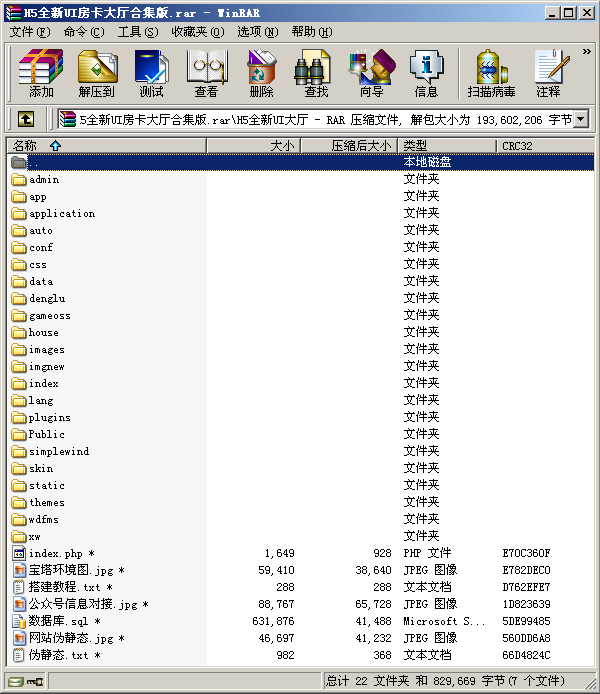Screen dimensions: 600x694
Task: Click the Add (添加) toolbar icon
Action: point(41,73)
